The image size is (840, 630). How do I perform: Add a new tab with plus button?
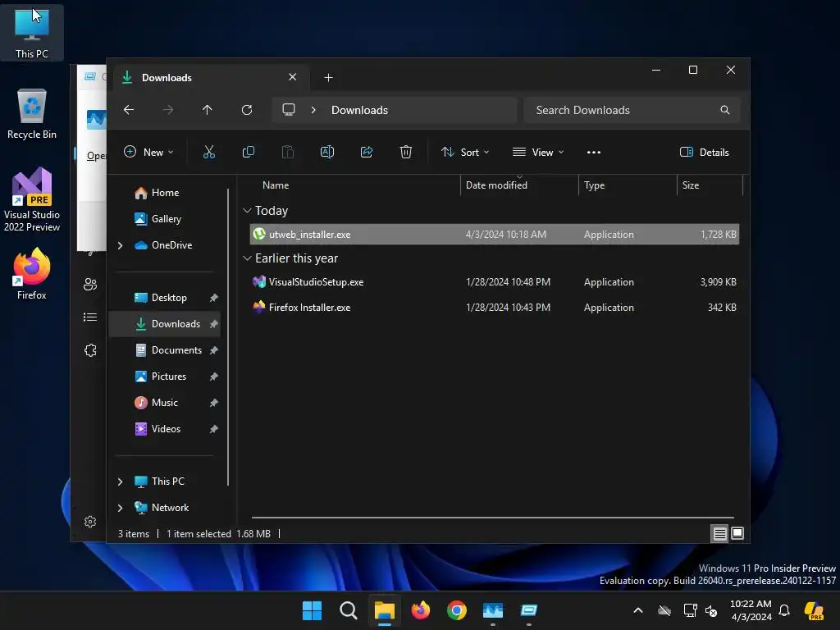pos(328,78)
